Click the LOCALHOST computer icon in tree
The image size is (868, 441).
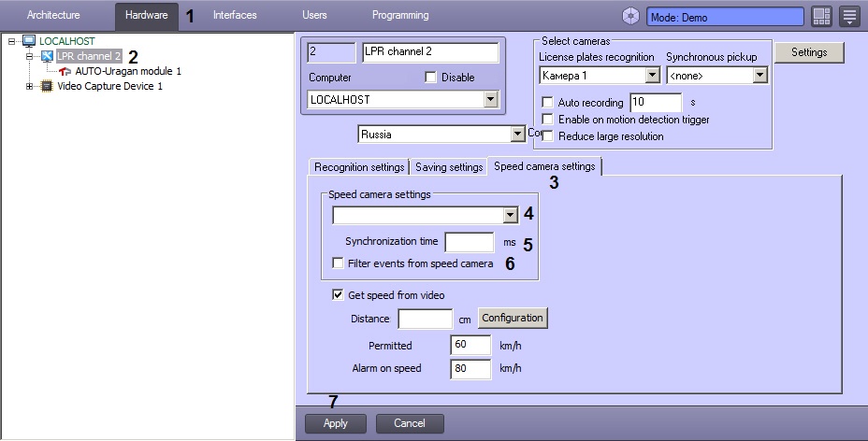tap(29, 40)
